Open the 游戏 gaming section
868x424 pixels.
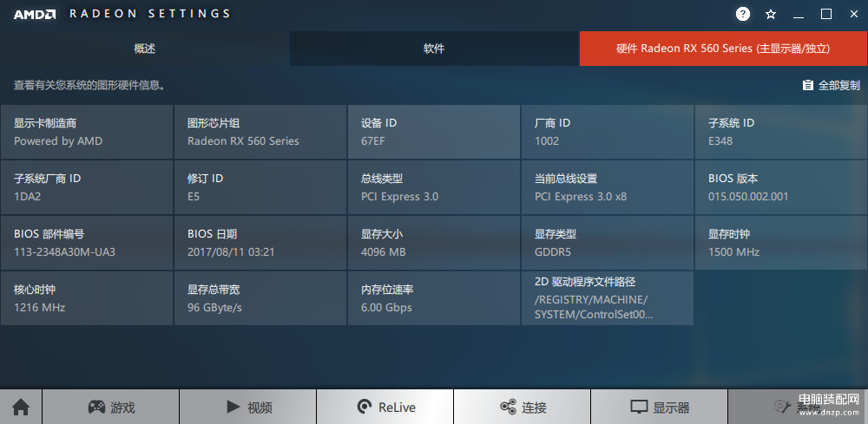pyautogui.click(x=111, y=408)
